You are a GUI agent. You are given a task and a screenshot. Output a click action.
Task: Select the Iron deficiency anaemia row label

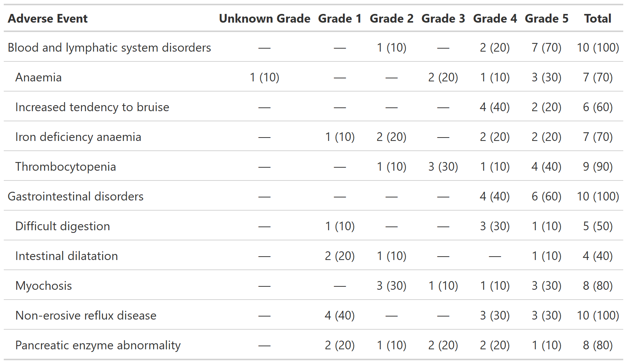pyautogui.click(x=78, y=137)
